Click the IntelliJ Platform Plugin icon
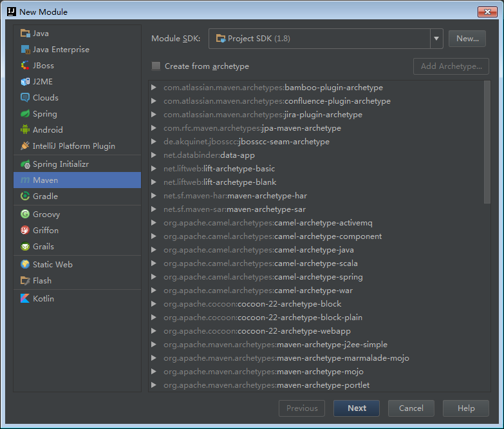504x429 pixels. pyautogui.click(x=25, y=146)
